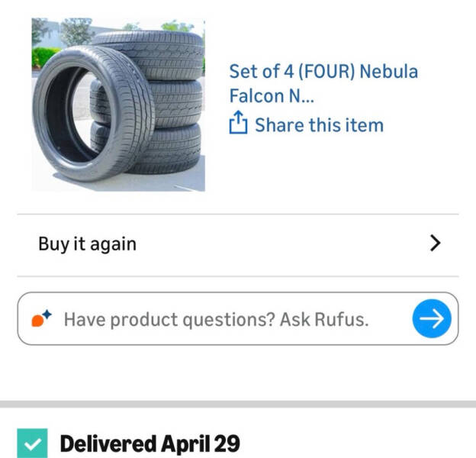476x458 pixels.
Task: Expand Buy it again with the chevron
Action: [x=436, y=244]
